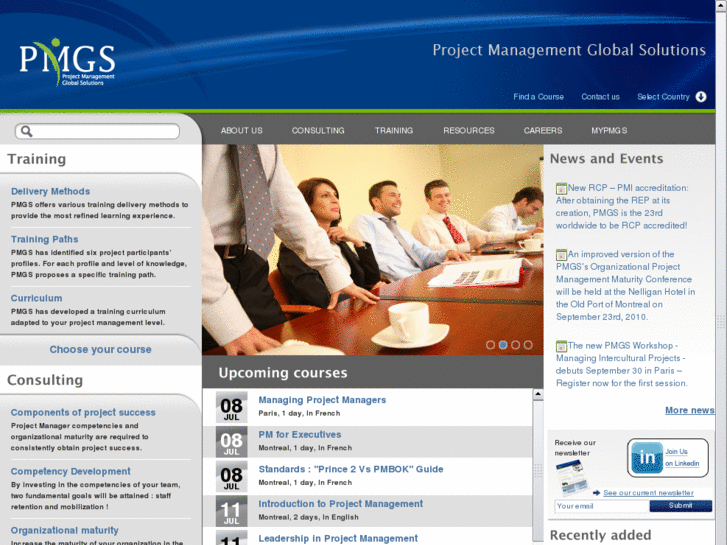This screenshot has width=727, height=545.
Task: Open the RESOURCES menu
Action: click(469, 130)
